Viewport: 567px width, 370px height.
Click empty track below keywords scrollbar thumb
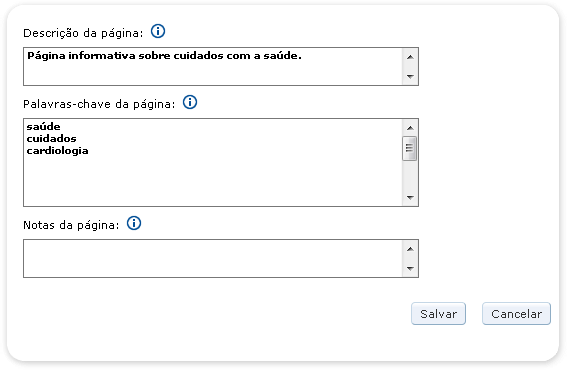click(x=410, y=175)
